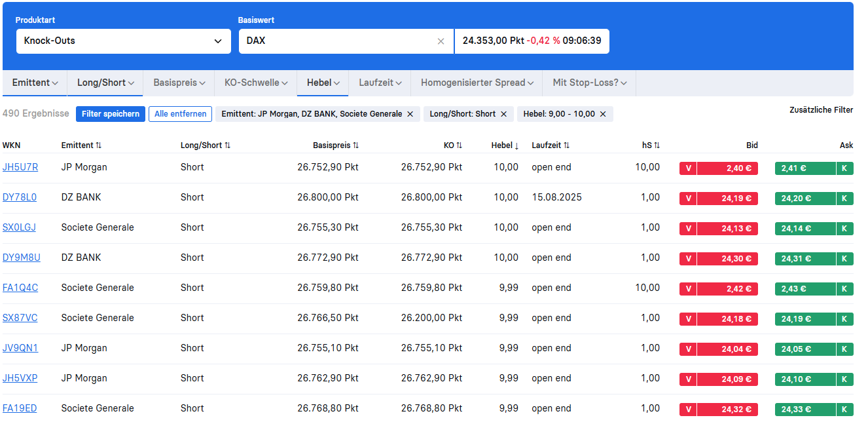Open WKN link FA1Q4C
The height and width of the screenshot is (422, 868).
pyautogui.click(x=20, y=288)
